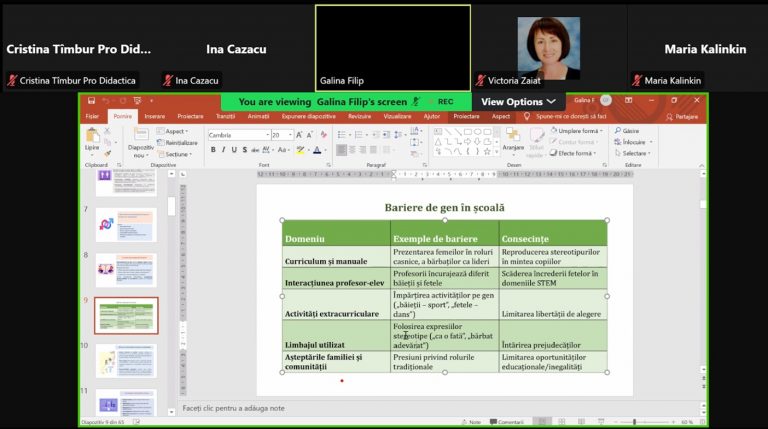Select slide 10 thumbnail in the panel
This screenshot has width=768, height=429.
[125, 360]
